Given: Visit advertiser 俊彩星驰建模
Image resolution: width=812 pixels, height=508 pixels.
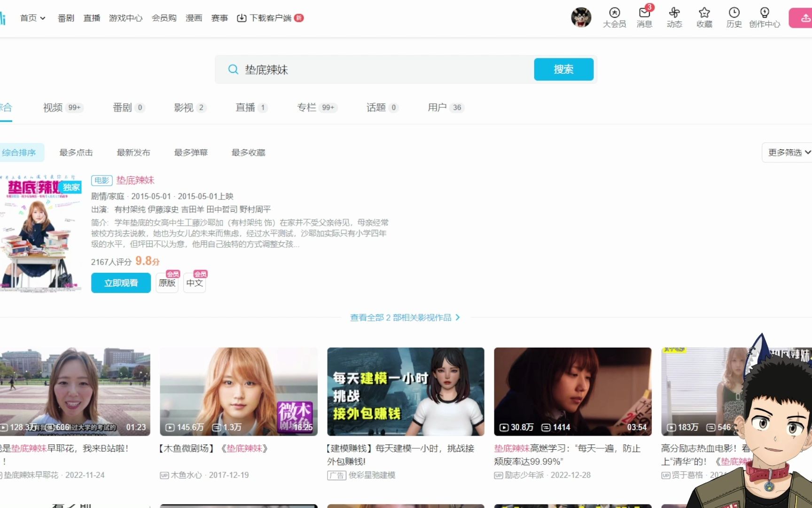Looking at the screenshot, I should pyautogui.click(x=372, y=475).
